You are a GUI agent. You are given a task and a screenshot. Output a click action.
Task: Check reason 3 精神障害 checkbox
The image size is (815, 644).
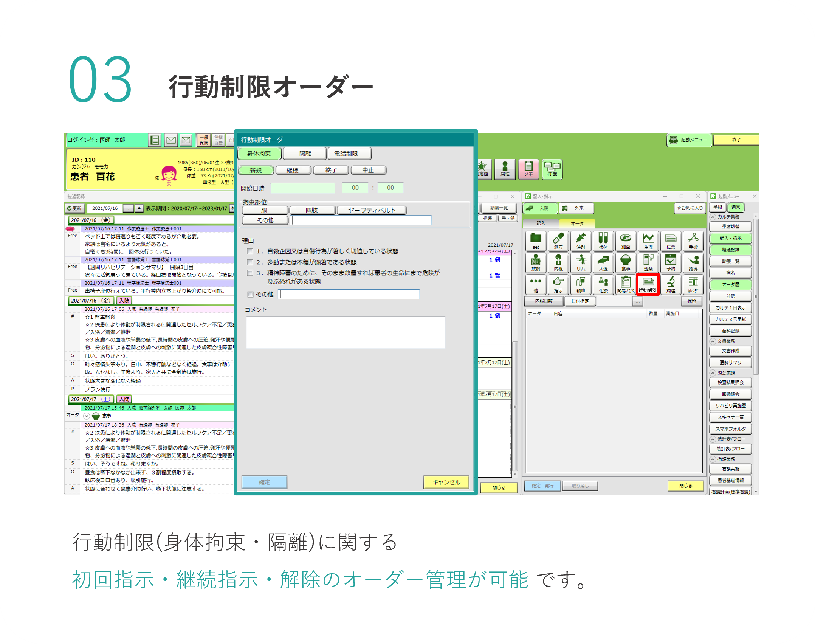pyautogui.click(x=250, y=273)
